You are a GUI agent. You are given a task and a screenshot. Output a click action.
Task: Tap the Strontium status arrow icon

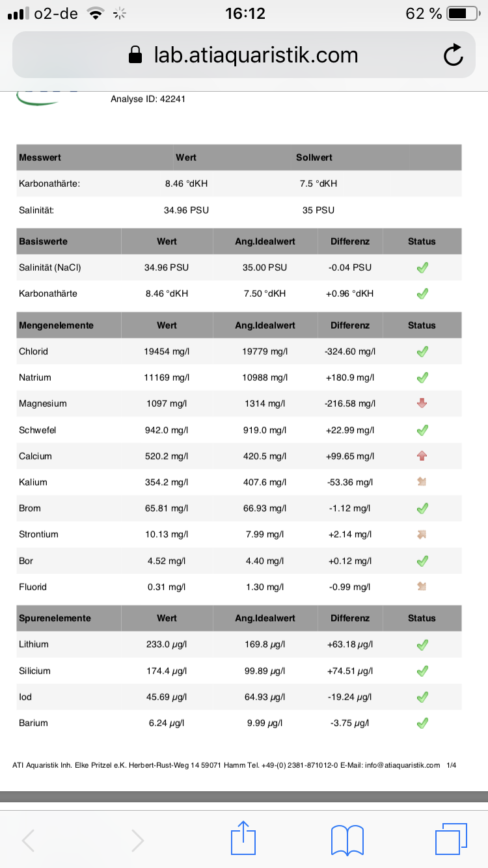tap(422, 534)
